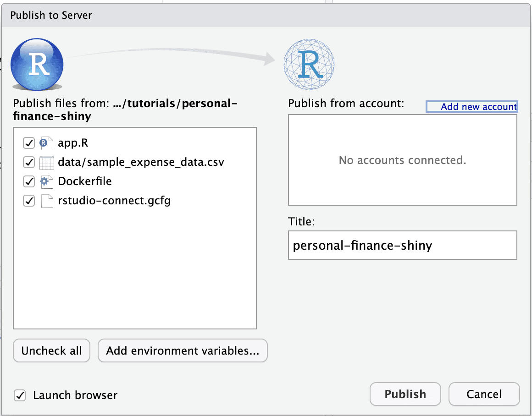Click the file icon beside rstudio-connect.gcfg
Screen dimensions: 532x416
click(x=48, y=201)
